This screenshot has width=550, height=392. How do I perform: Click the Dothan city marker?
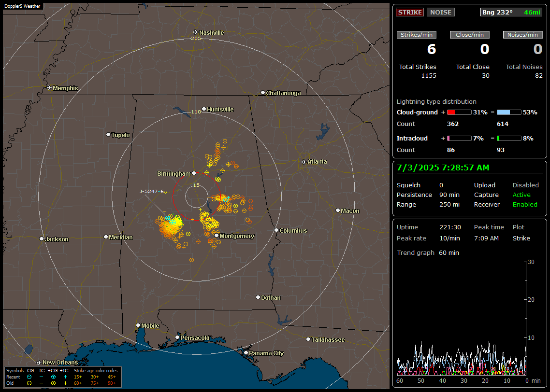pos(258,297)
